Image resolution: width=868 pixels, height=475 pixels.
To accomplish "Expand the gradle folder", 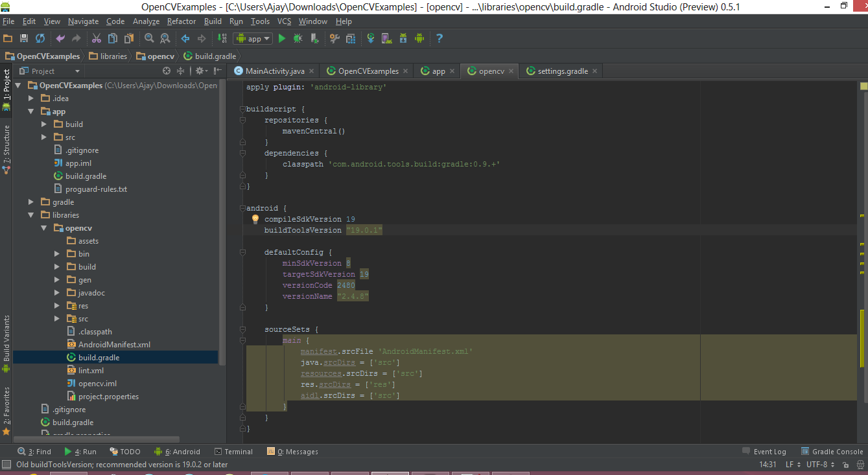I will click(31, 202).
